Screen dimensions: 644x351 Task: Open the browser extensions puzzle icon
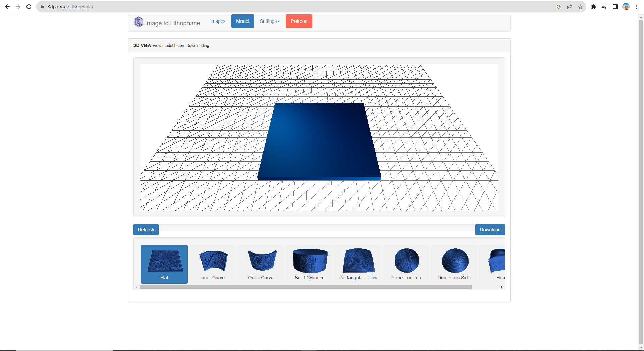click(x=594, y=7)
